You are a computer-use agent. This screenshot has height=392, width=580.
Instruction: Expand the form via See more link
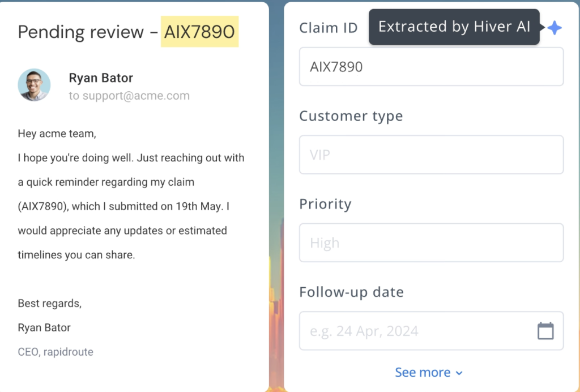[x=423, y=372]
